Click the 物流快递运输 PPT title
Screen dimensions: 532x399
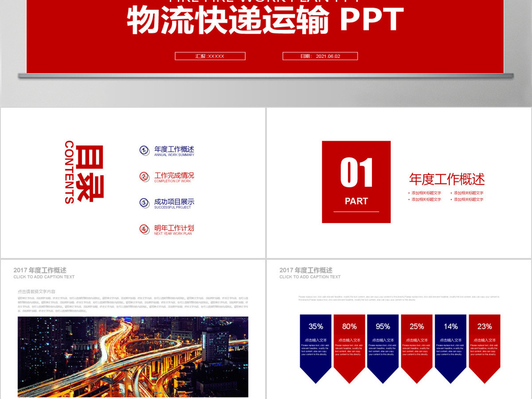coord(265,20)
